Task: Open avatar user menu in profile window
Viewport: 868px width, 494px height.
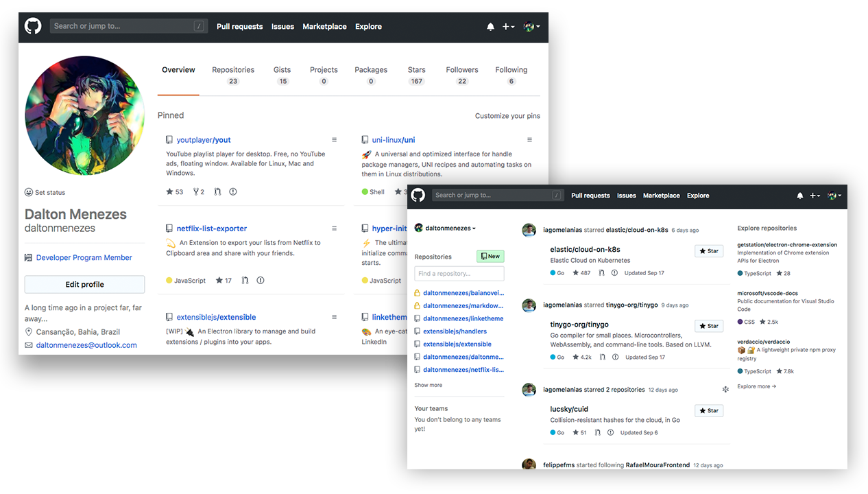Action: (531, 27)
